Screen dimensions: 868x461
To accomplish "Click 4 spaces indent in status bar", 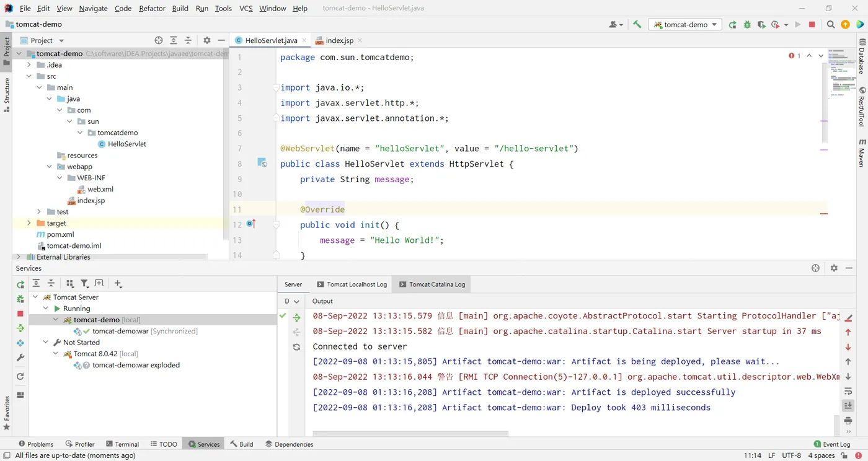I will (821, 455).
